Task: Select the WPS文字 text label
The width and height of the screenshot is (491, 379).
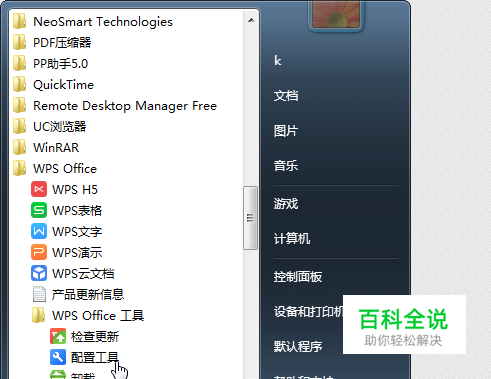Action: pyautogui.click(x=77, y=232)
